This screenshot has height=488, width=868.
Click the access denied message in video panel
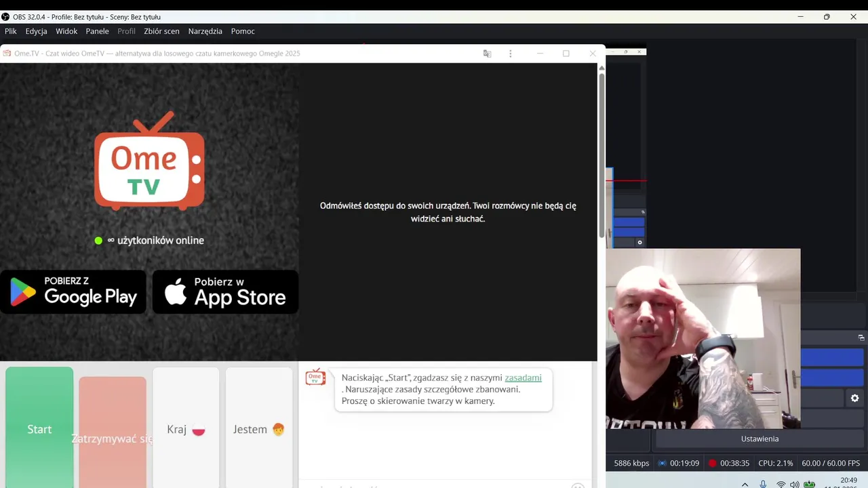448,212
